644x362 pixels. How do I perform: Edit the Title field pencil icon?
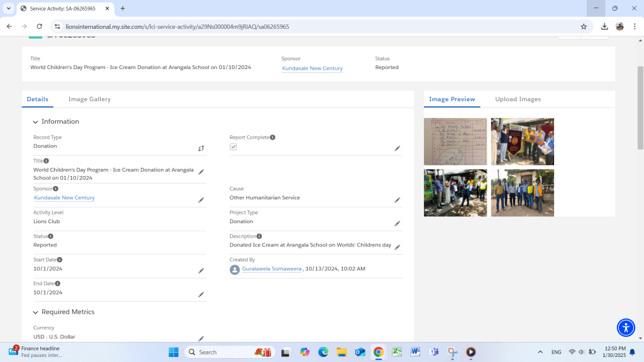201,172
